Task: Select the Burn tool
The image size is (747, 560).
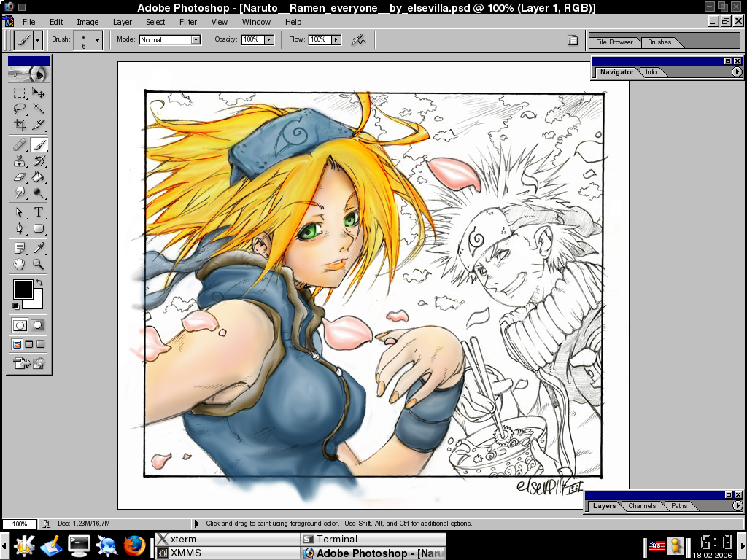Action: (x=38, y=192)
